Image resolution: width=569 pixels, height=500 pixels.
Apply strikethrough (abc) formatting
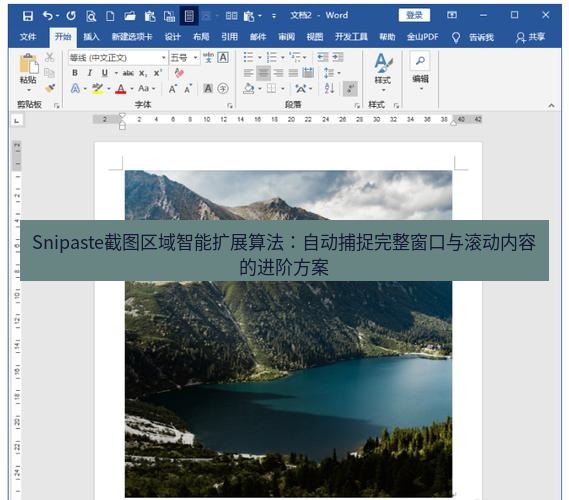click(128, 73)
